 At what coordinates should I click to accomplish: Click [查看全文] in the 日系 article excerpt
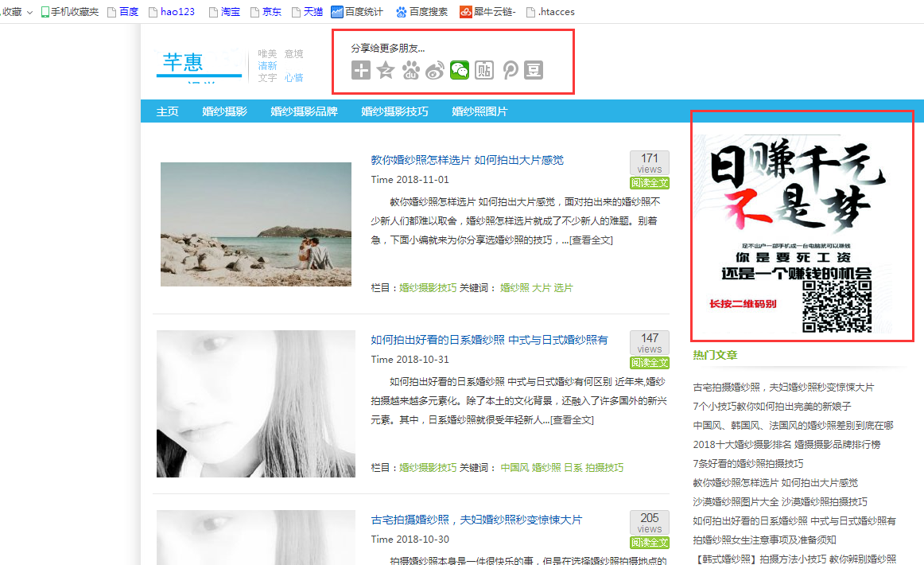(x=573, y=420)
